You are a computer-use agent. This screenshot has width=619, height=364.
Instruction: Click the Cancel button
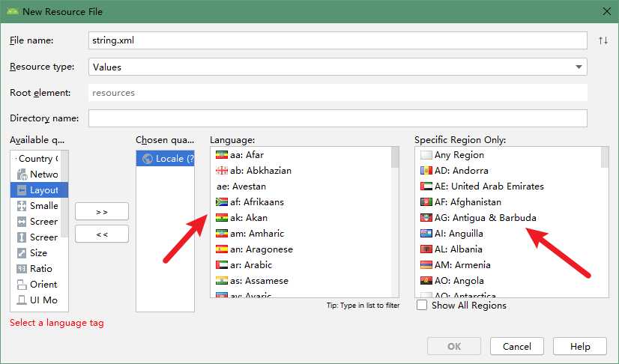517,347
